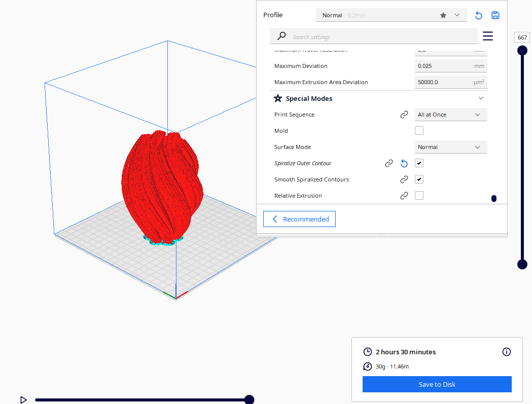Click the star icon in Profile field
Image resolution: width=532 pixels, height=404 pixels.
pyautogui.click(x=443, y=15)
